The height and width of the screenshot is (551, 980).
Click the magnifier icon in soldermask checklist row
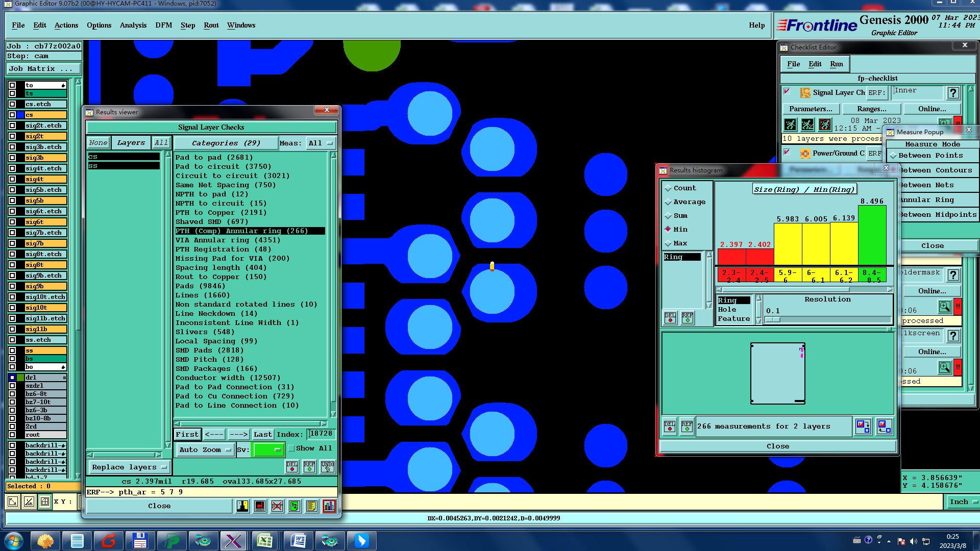[945, 307]
